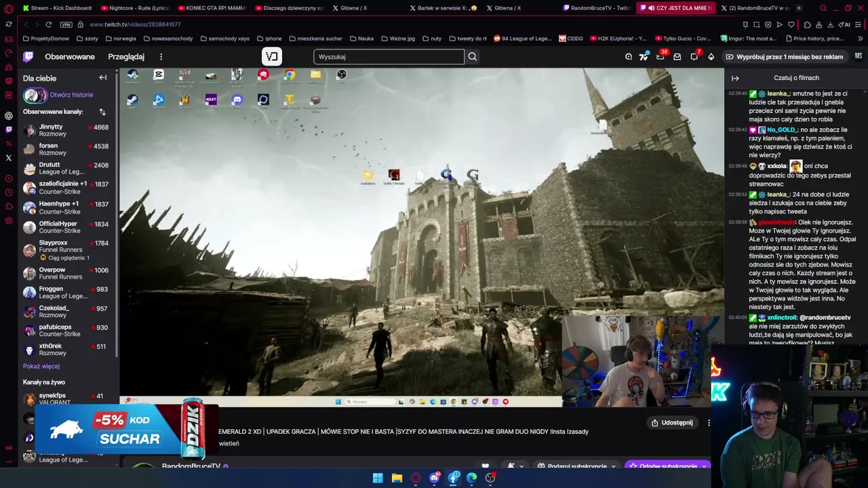868x488 pixels.
Task: Open Opera GX from taskbar
Action: click(416, 478)
